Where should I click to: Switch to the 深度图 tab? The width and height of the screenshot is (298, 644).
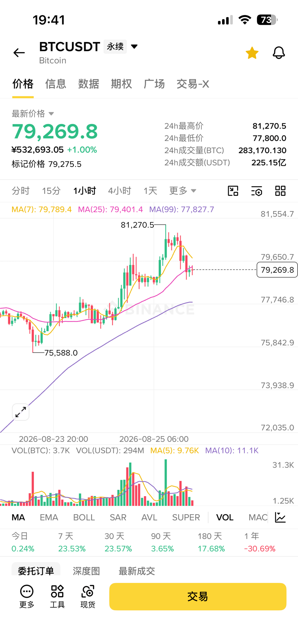(x=86, y=571)
